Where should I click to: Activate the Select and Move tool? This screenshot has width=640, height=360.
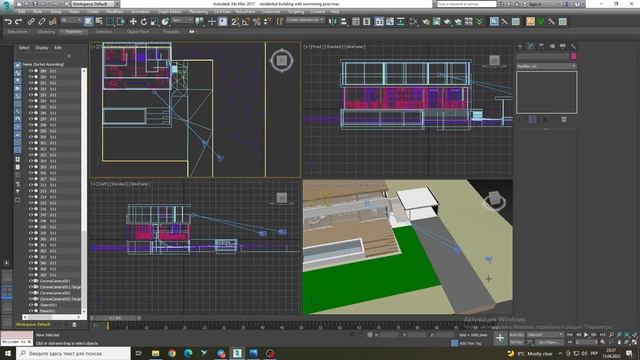133,22
